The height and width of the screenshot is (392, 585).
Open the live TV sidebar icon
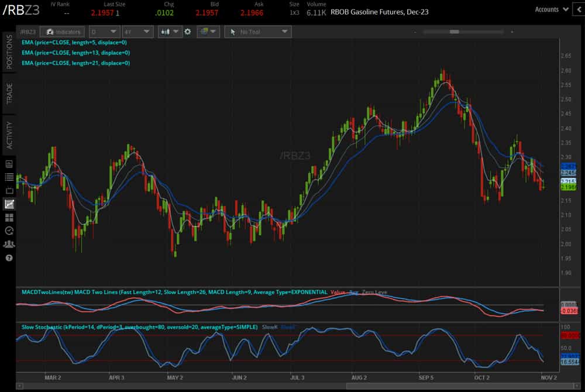(9, 190)
